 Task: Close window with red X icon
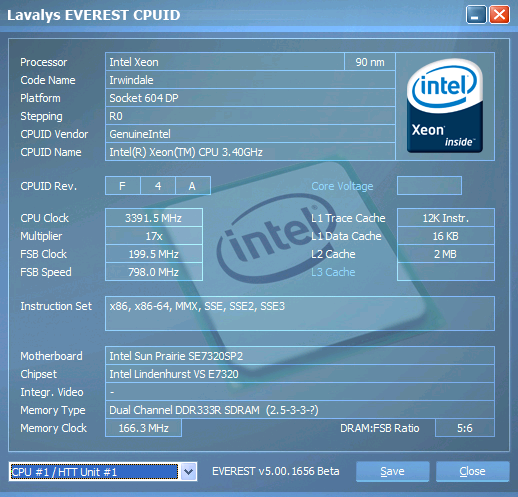499,15
